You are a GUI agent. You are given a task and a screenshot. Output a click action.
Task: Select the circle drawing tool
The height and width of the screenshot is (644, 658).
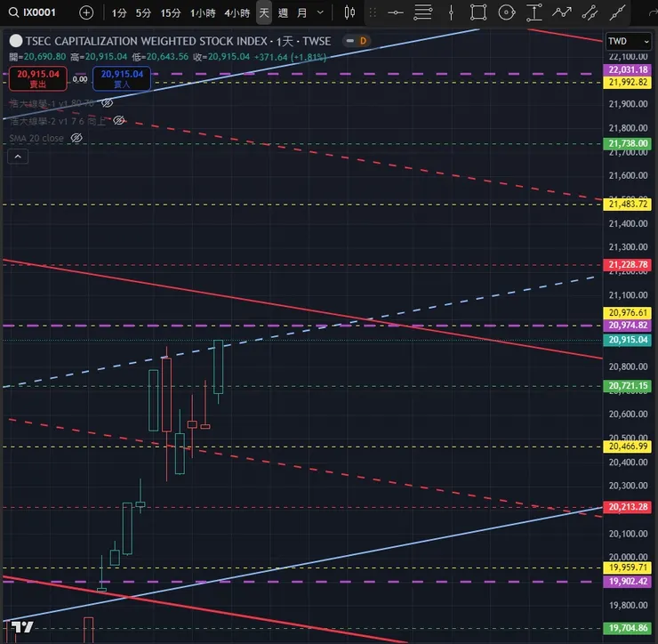[507, 12]
